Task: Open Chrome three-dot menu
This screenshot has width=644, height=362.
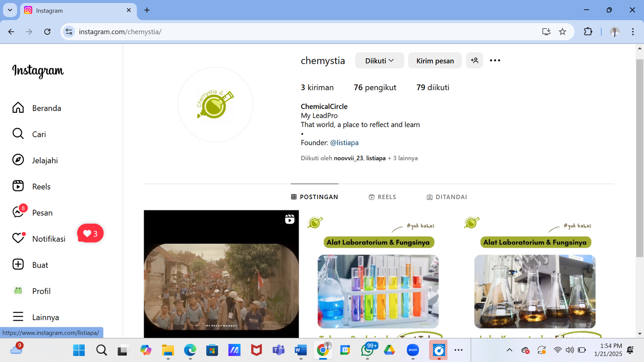Action: [633, 32]
